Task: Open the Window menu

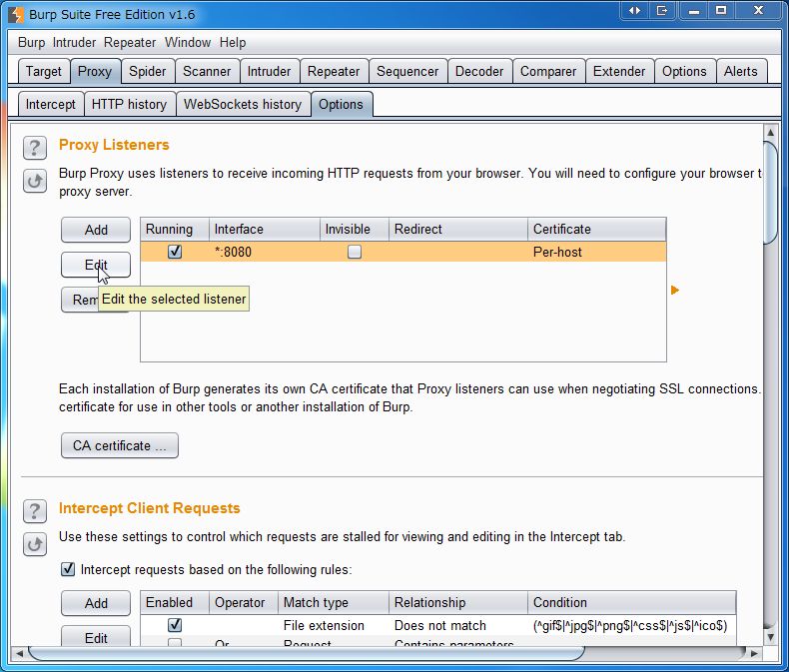Action: coord(188,43)
